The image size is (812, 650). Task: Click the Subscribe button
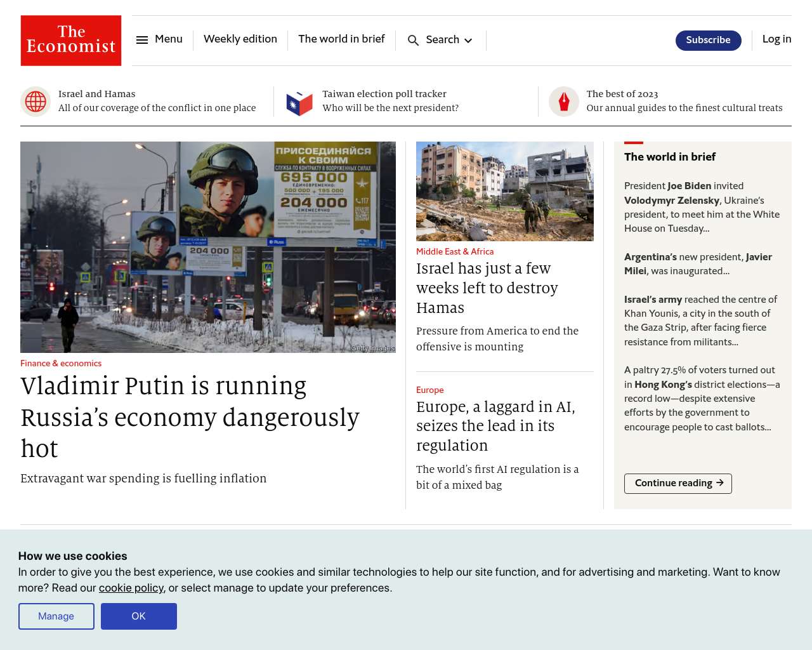tap(709, 40)
